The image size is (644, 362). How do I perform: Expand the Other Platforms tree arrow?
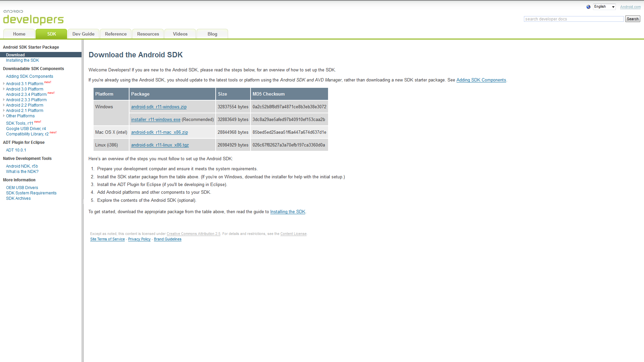4,116
